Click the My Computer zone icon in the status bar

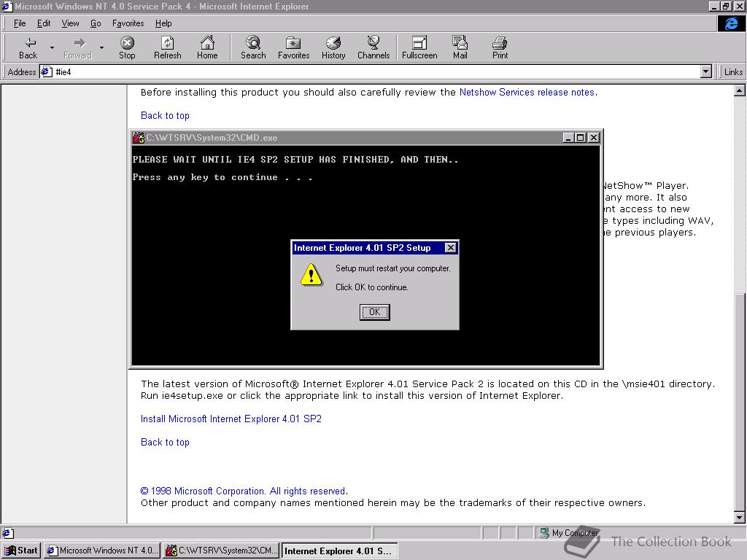pos(543,533)
